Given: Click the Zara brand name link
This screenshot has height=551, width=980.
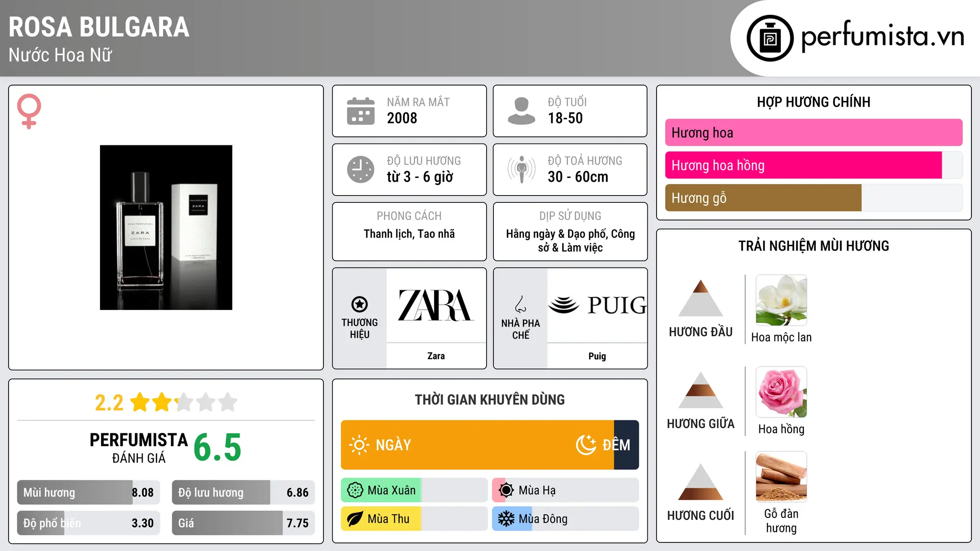Looking at the screenshot, I should tap(436, 356).
